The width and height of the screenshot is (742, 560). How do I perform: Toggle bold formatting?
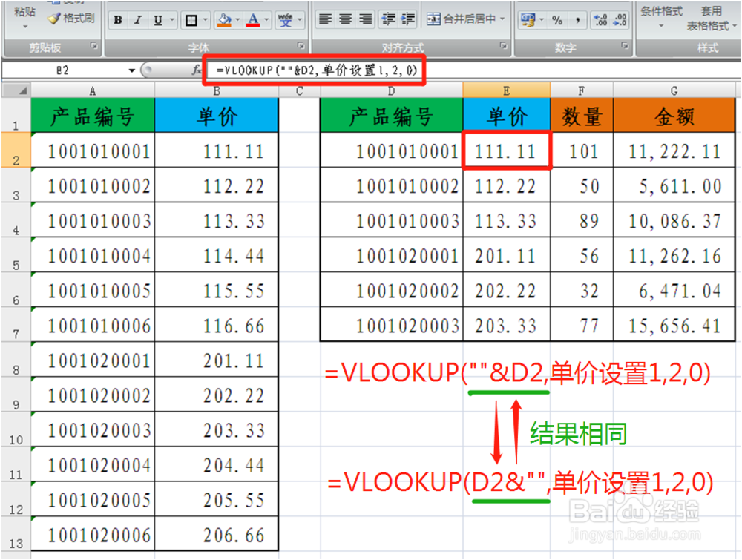pyautogui.click(x=117, y=19)
